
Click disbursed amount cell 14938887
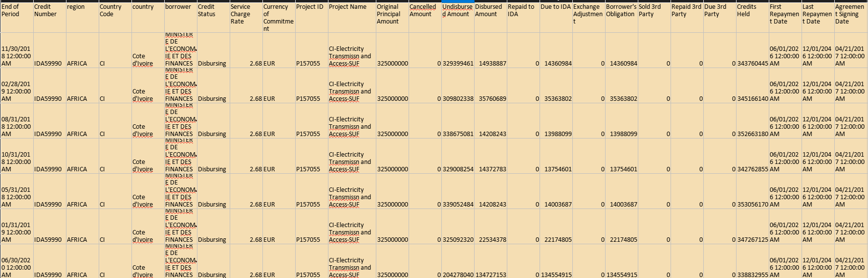(490, 50)
